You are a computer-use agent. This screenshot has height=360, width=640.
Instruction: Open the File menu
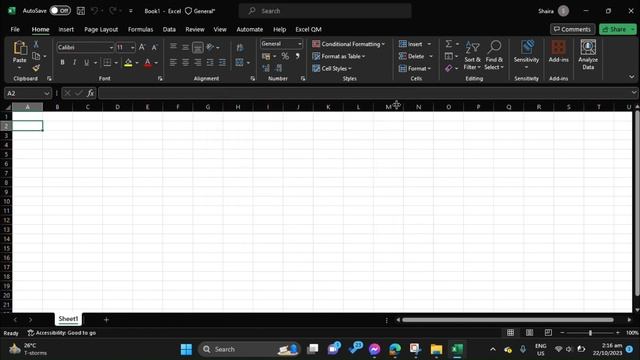pos(15,29)
